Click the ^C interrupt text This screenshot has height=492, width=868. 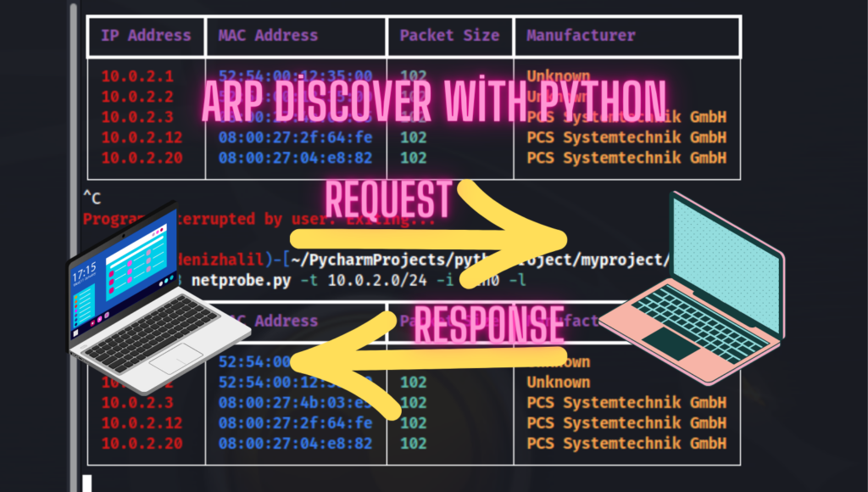(x=92, y=198)
